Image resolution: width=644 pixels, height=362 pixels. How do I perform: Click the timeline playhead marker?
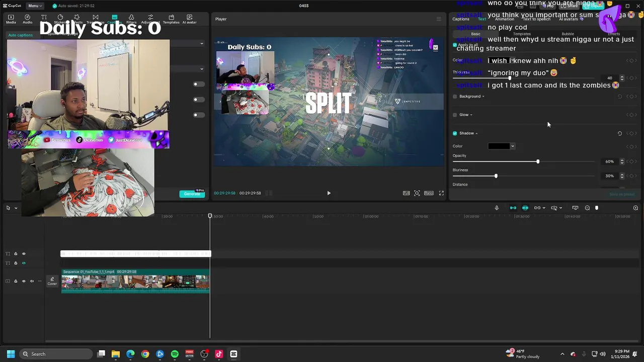pyautogui.click(x=210, y=216)
